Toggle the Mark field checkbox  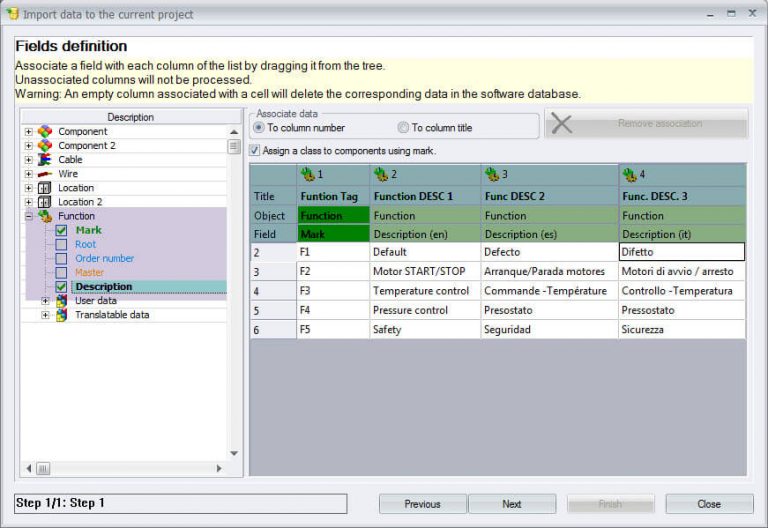[x=61, y=230]
